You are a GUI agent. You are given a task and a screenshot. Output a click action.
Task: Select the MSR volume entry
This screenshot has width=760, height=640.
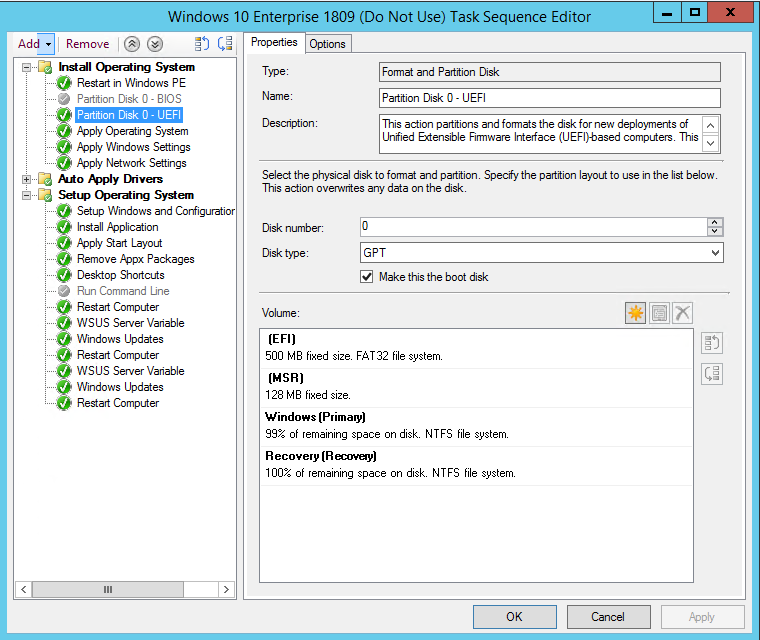tap(476, 387)
